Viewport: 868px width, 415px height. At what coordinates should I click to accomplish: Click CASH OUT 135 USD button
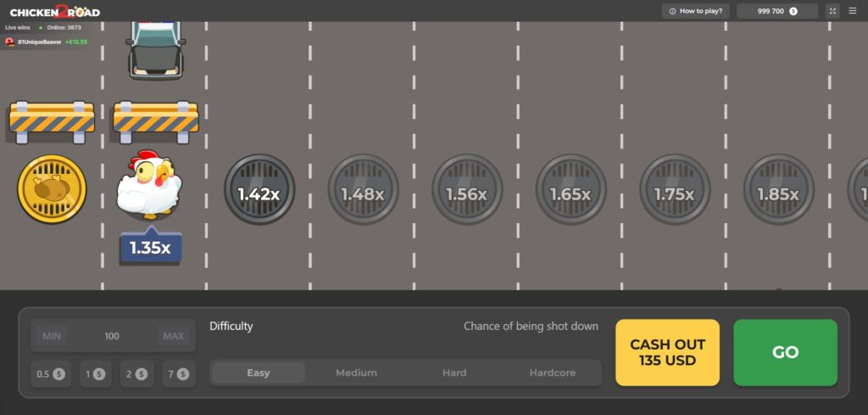668,352
